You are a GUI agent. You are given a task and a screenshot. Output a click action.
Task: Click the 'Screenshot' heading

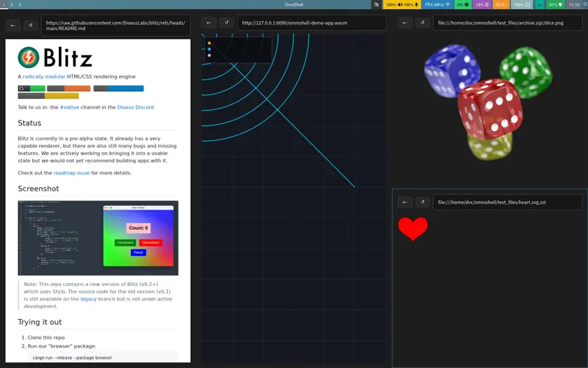click(x=38, y=189)
